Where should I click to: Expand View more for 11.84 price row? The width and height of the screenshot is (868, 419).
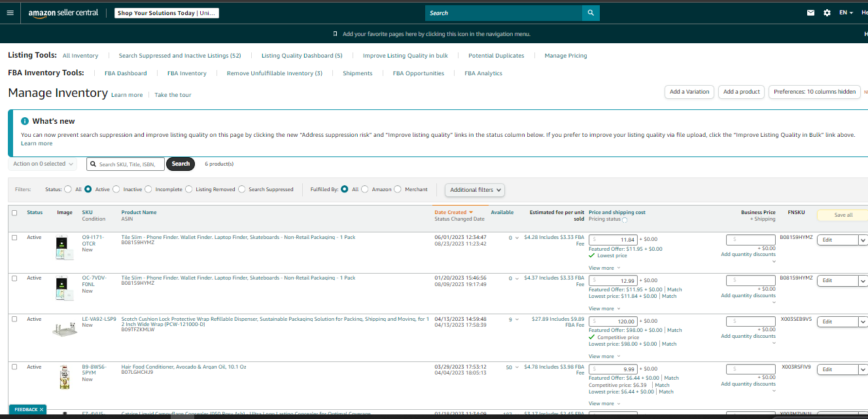click(x=604, y=268)
